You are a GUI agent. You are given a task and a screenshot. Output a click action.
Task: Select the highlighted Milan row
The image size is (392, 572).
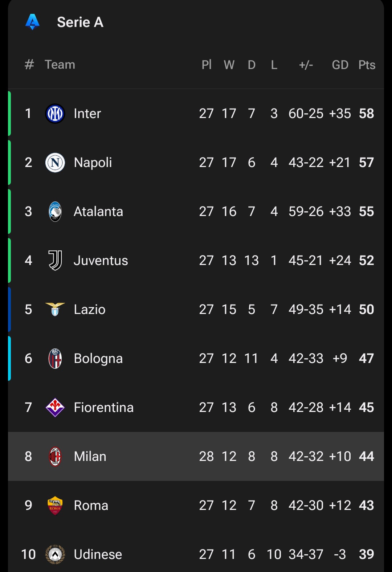coord(196,457)
